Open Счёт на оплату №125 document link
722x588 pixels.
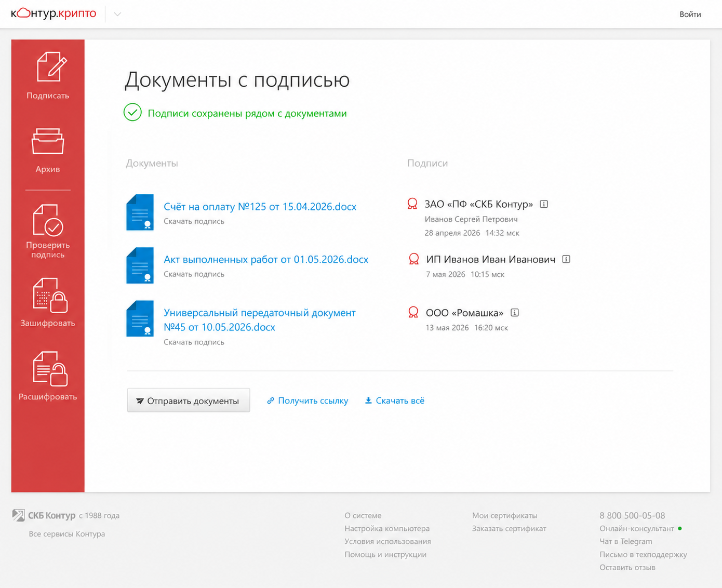click(260, 207)
